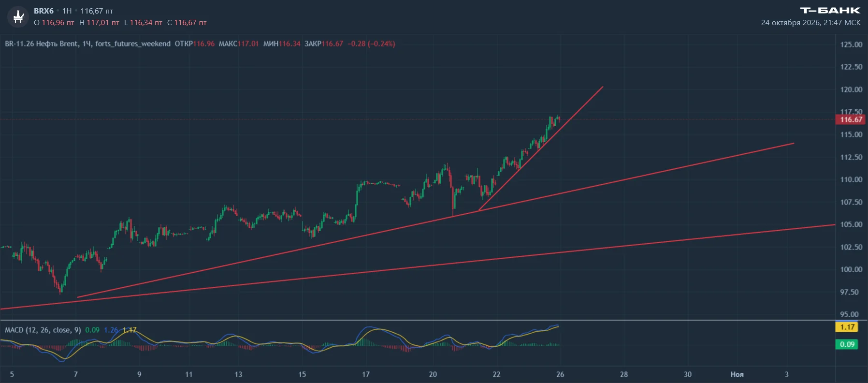Click the green 0.09 value in MACD legend

point(92,330)
